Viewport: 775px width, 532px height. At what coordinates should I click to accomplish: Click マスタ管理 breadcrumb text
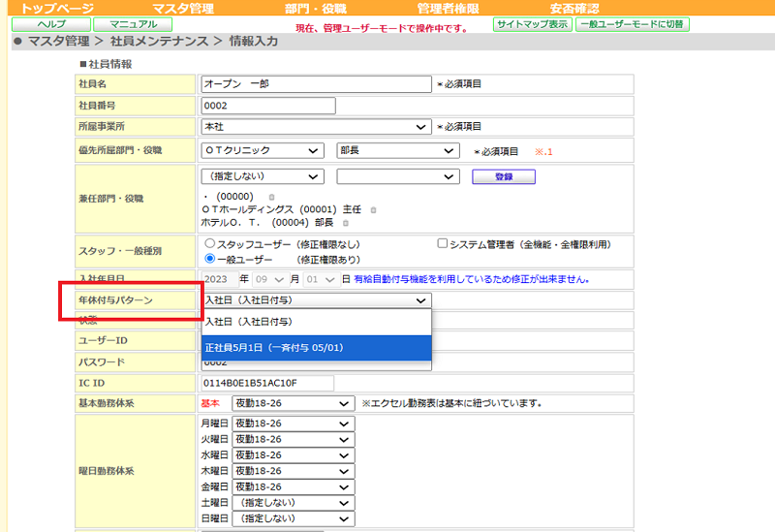coord(59,41)
